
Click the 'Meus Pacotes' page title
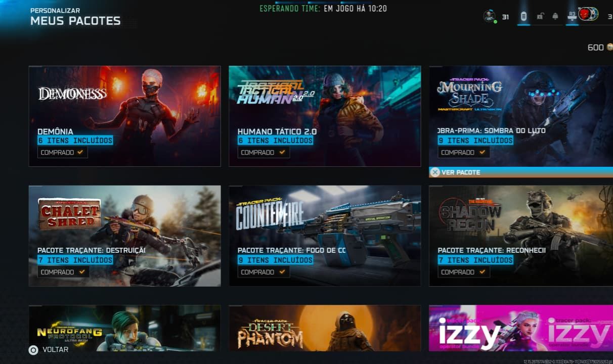click(75, 21)
